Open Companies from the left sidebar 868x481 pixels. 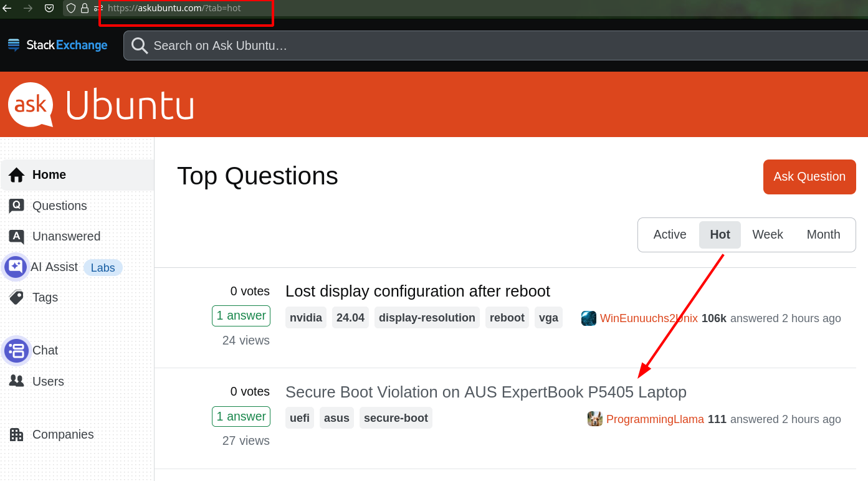click(x=63, y=434)
